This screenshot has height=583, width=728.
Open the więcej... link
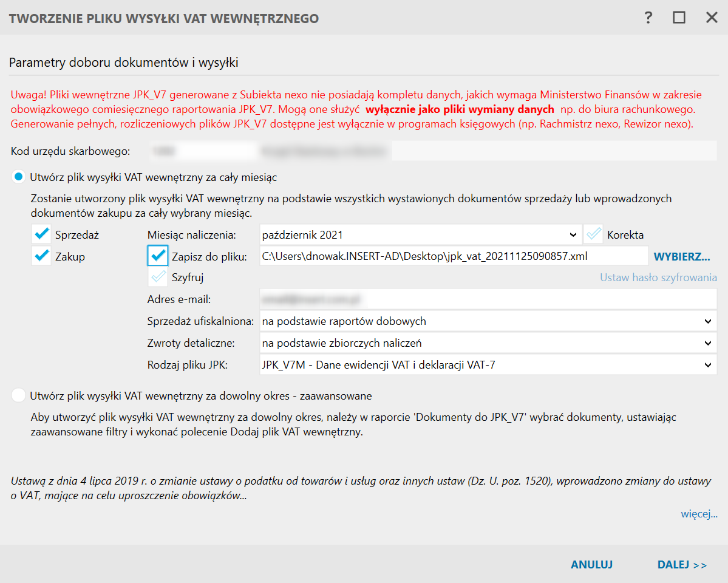(699, 514)
